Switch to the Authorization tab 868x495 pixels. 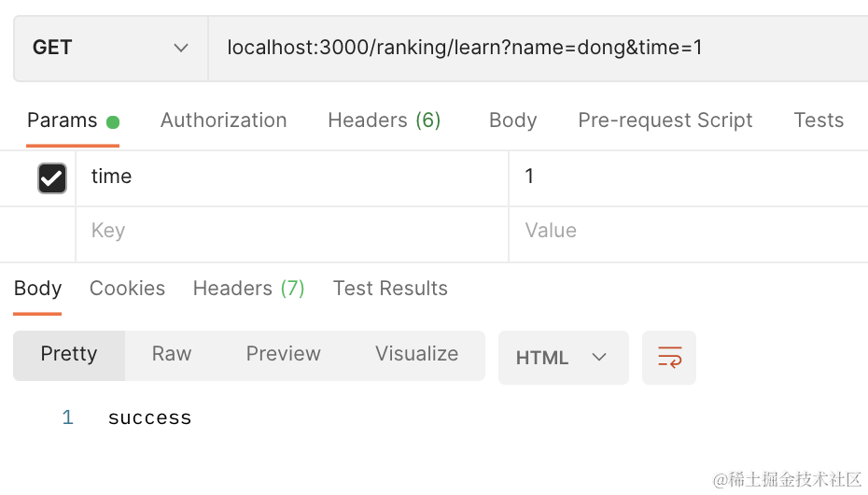tap(223, 120)
